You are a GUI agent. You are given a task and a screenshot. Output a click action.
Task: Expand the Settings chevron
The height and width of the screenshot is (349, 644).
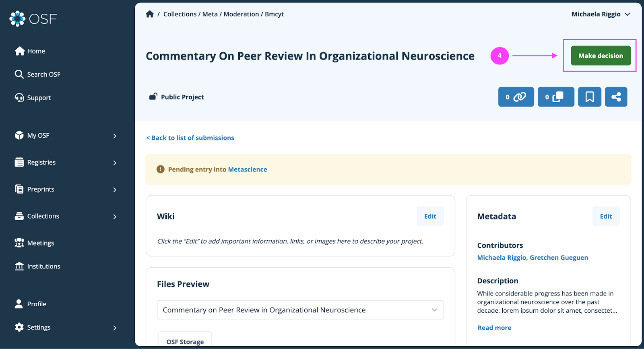point(115,328)
